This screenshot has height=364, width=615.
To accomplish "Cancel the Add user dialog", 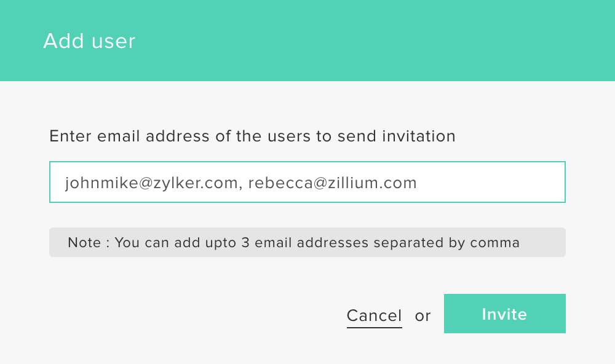I will coord(374,316).
